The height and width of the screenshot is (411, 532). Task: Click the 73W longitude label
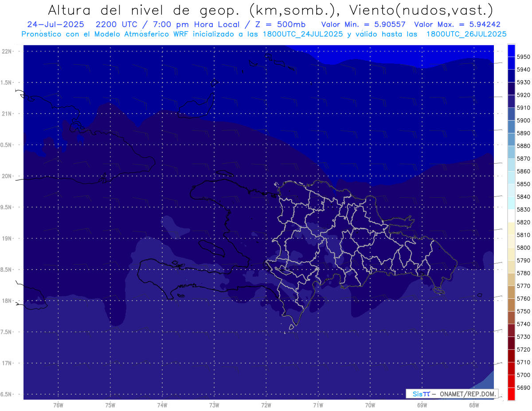(x=214, y=405)
